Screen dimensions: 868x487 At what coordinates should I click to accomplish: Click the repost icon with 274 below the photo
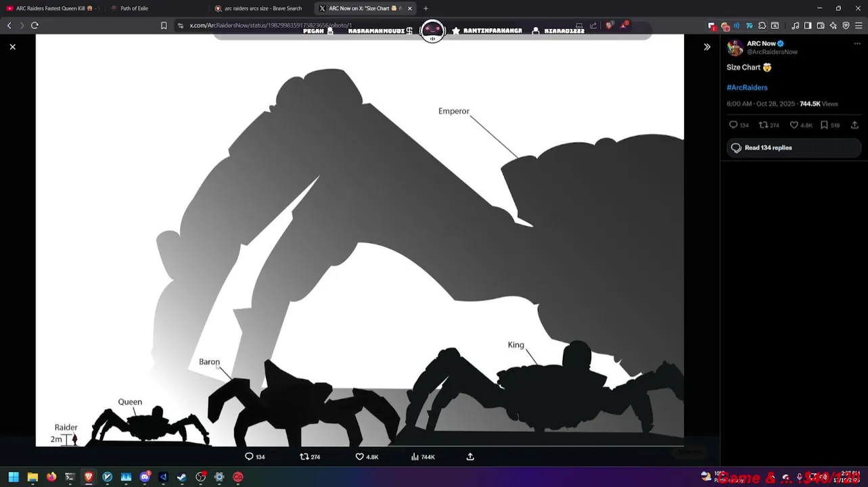coord(304,457)
